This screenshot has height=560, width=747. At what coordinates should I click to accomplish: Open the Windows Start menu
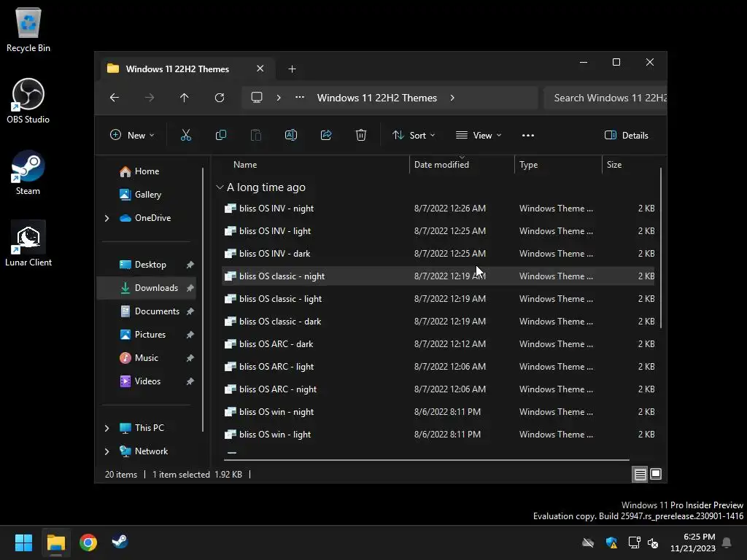click(23, 542)
